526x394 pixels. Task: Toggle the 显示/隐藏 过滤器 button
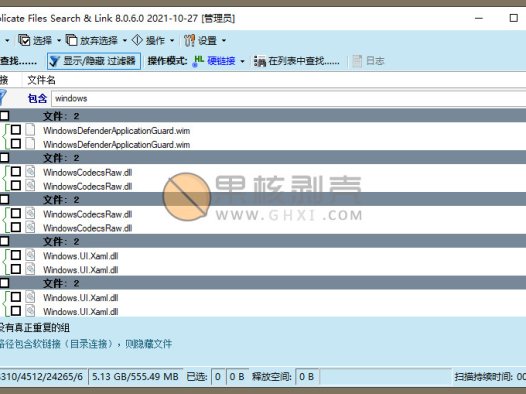94,61
